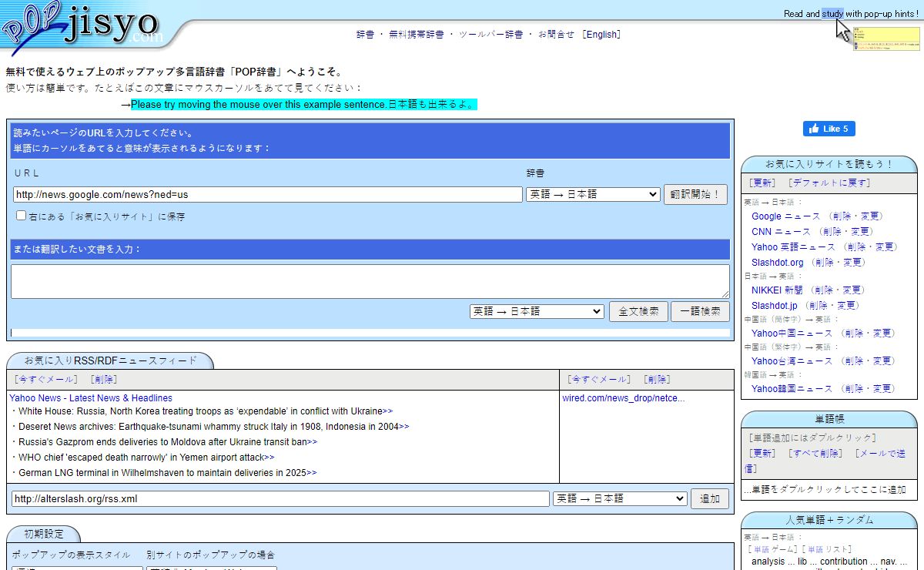Screen dimensions: 924x570
Task: Expand the text translation language dropdown
Action: pos(537,311)
